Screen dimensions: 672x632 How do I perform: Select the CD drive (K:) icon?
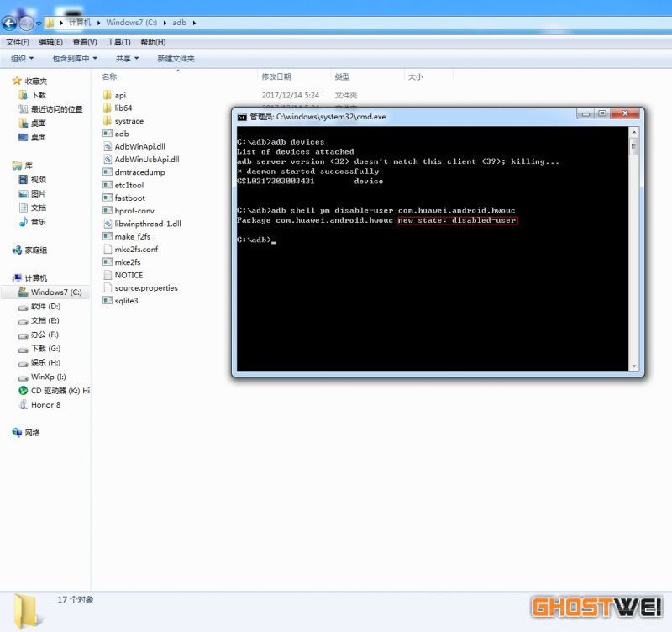(x=24, y=391)
